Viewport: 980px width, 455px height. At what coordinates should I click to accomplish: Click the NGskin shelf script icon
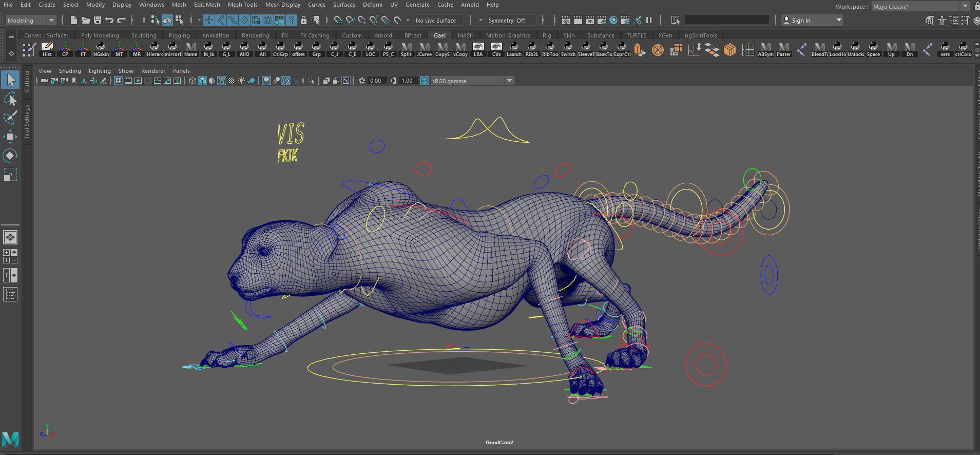(101, 49)
